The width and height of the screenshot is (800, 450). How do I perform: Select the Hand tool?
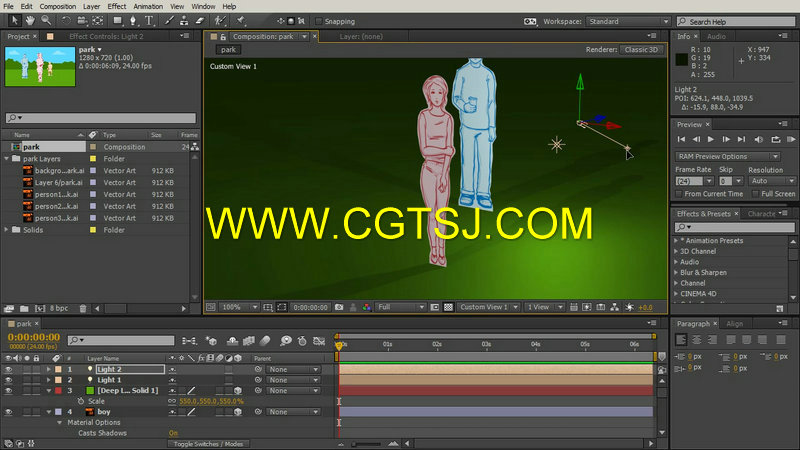(x=30, y=20)
